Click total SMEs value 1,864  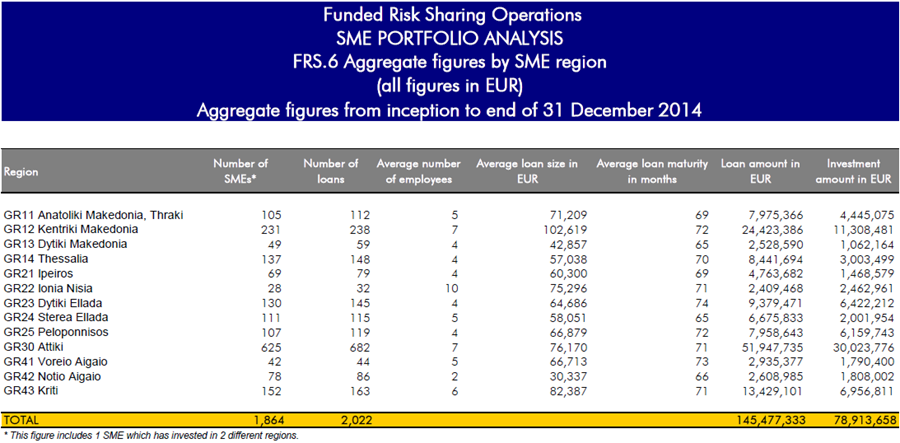point(267,421)
